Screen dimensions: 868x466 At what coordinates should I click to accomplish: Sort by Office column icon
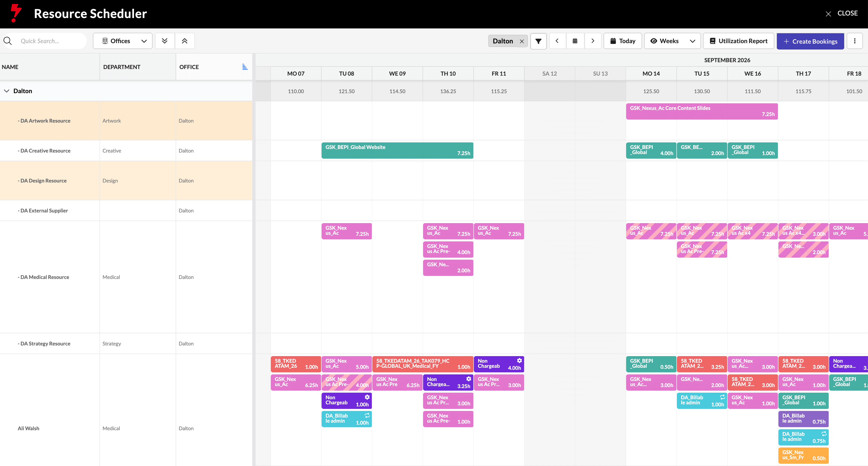(x=245, y=67)
